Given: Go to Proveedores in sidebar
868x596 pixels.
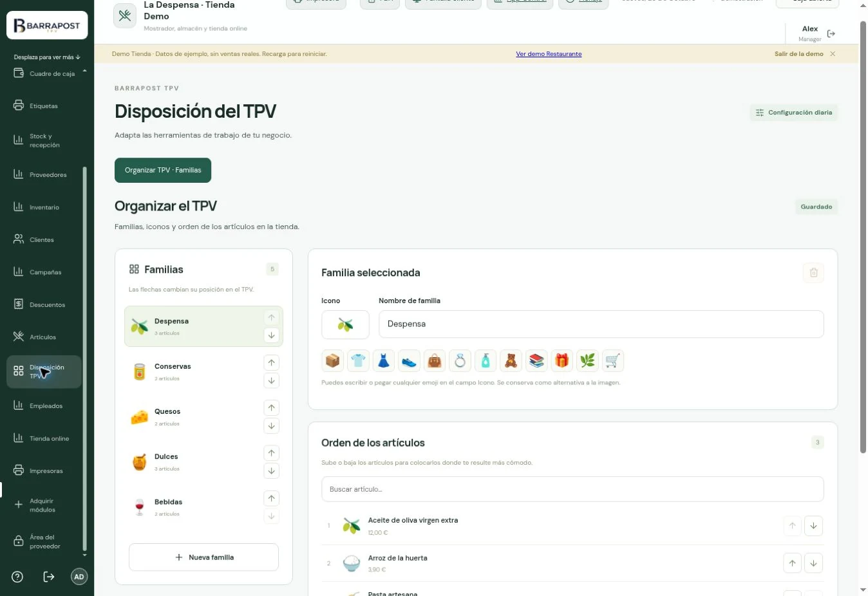Looking at the screenshot, I should (44, 174).
